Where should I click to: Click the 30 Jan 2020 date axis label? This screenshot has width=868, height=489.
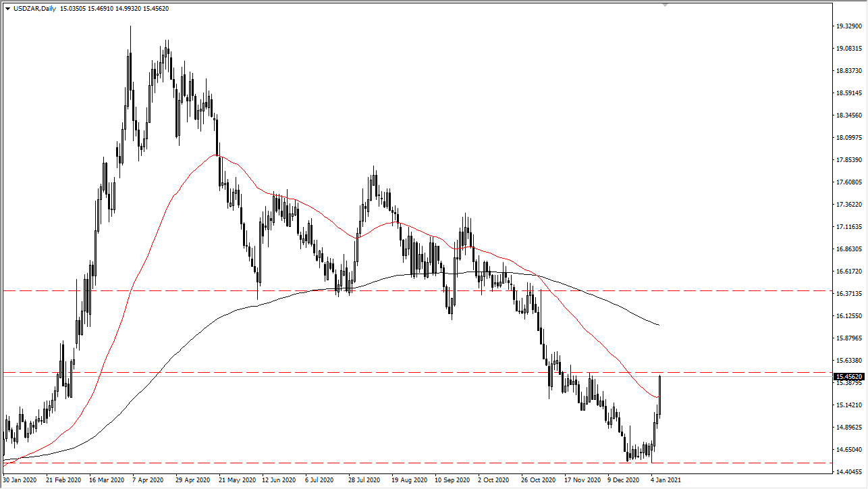(20, 480)
